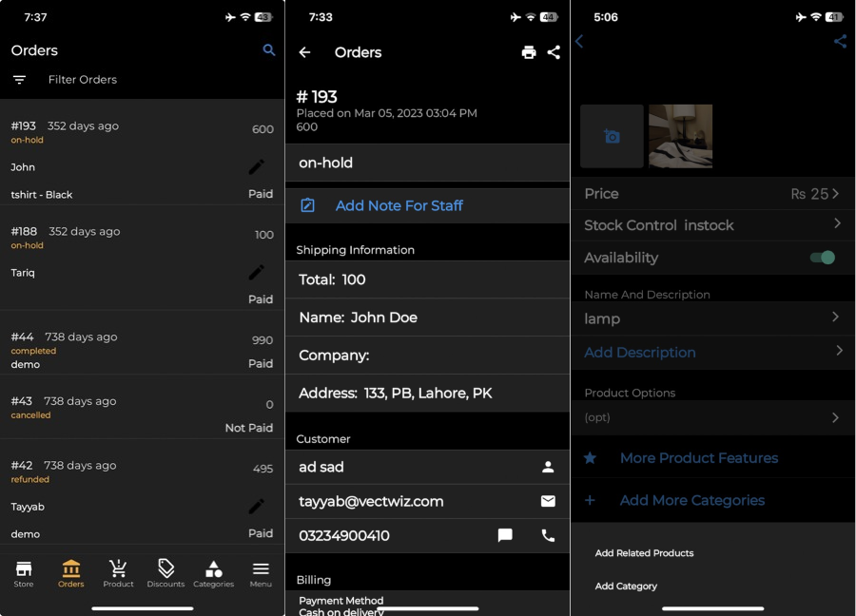Tap Add Note For Staff

[x=399, y=206]
